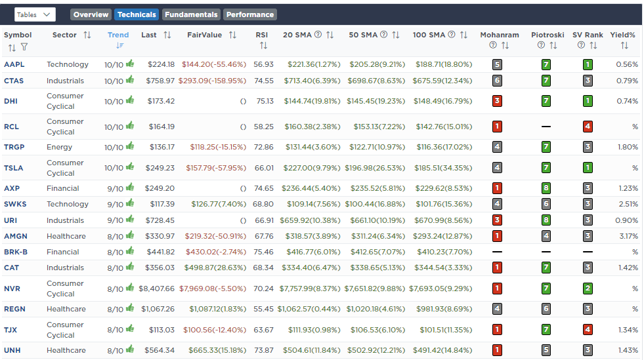Sort by Piotroski score arrows
This screenshot has width=644, height=360.
pos(553,46)
